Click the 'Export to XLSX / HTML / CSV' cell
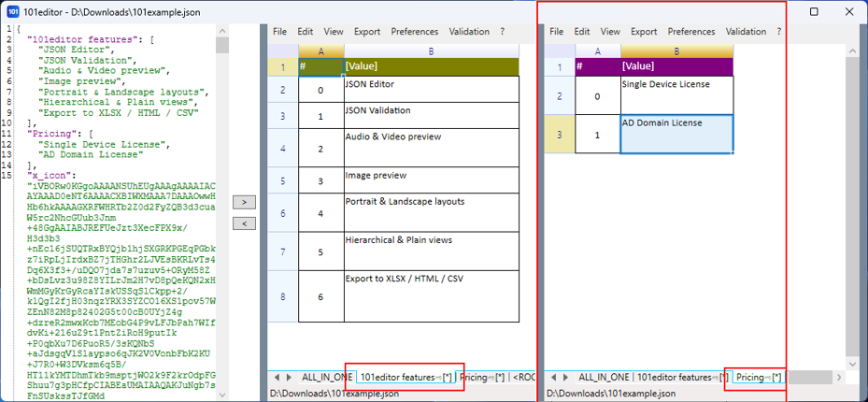 coord(432,296)
